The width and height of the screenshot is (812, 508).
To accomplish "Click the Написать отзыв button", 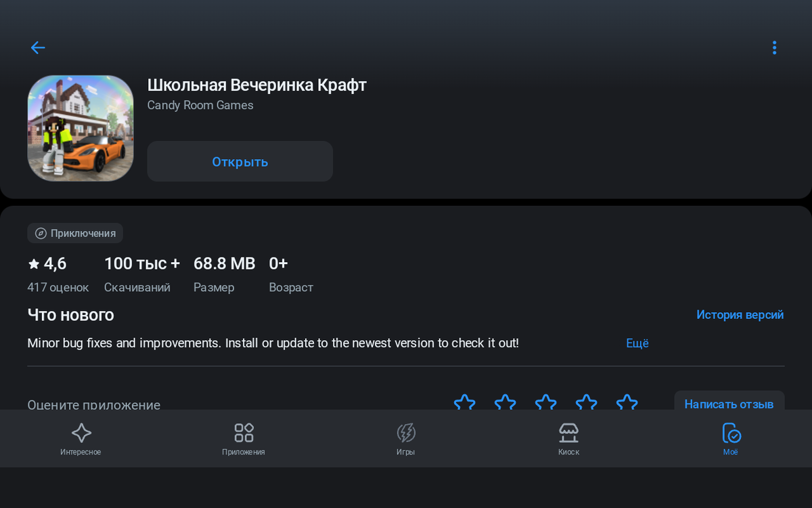I will click(x=729, y=401).
